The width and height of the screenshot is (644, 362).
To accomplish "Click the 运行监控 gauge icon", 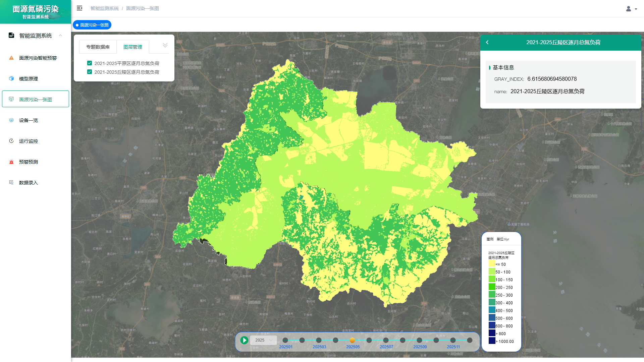I will point(11,141).
